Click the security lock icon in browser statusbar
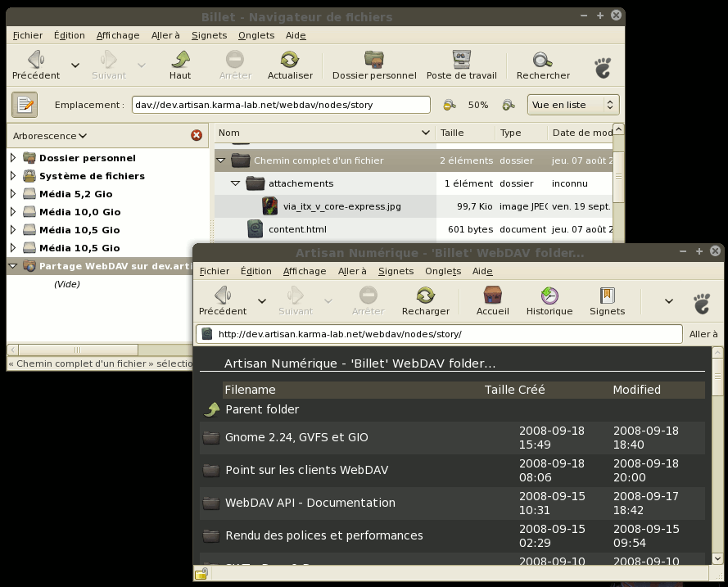This screenshot has width=728, height=587. pos(201,574)
